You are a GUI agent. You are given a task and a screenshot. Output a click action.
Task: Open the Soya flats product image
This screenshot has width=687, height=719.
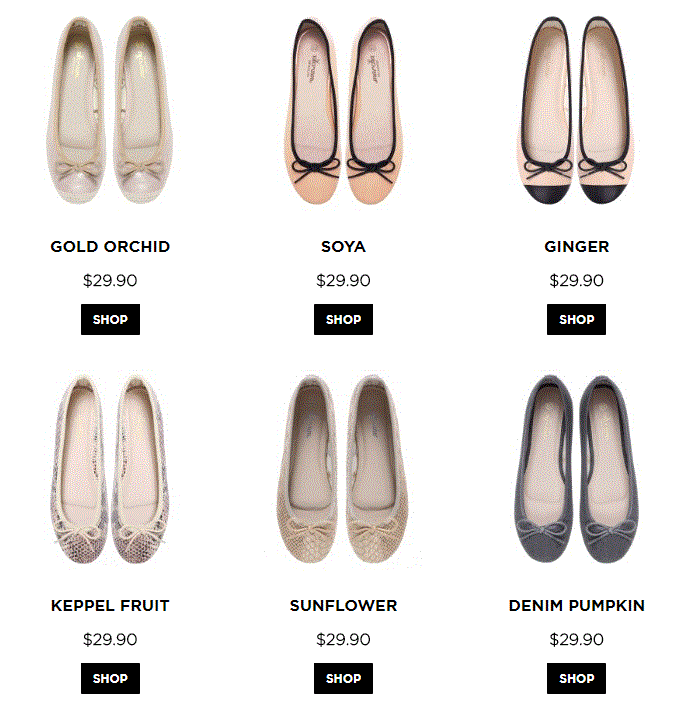pyautogui.click(x=343, y=110)
